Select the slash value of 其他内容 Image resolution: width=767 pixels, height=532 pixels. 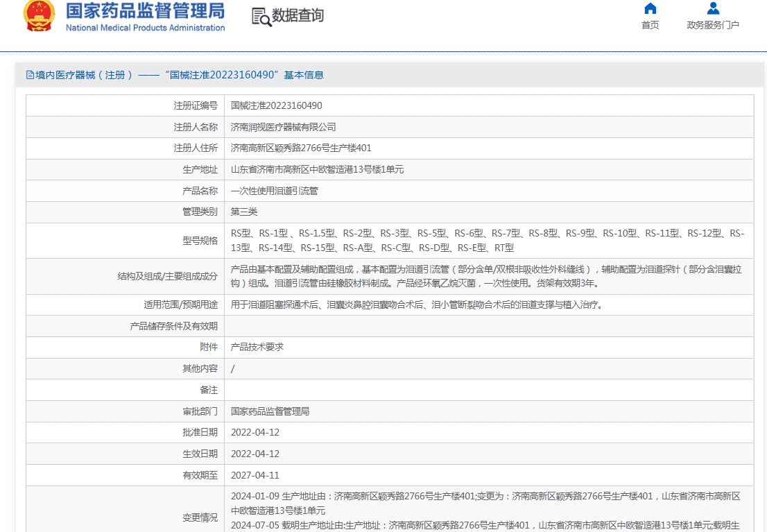[233, 368]
